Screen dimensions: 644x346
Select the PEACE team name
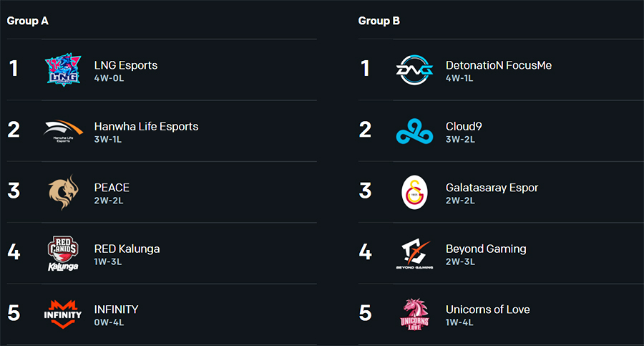click(x=112, y=188)
